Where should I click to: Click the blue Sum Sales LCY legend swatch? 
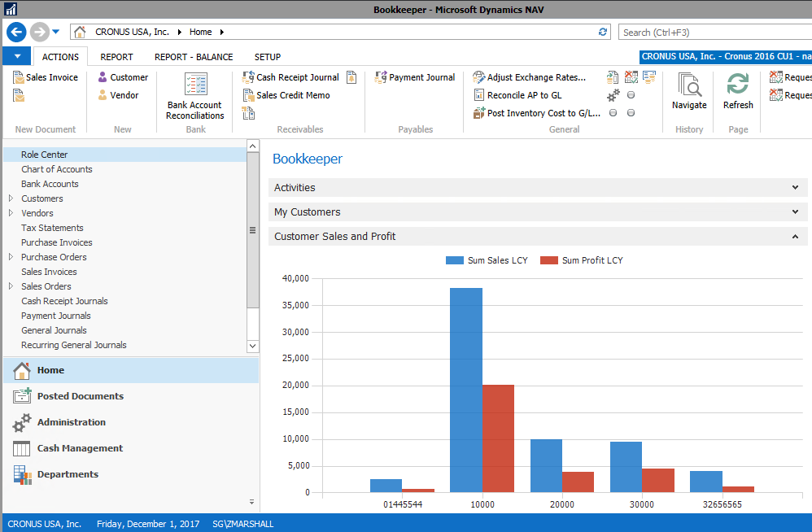point(454,260)
